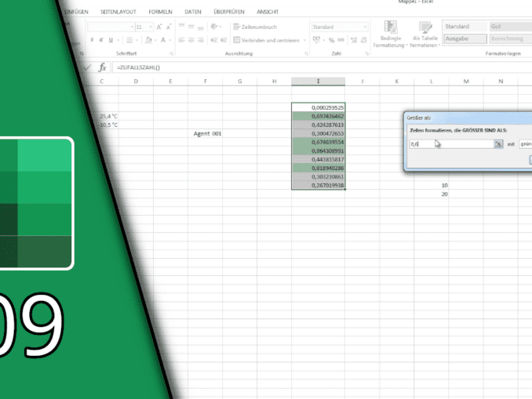Click the fx insert function icon
532x399 pixels.
pyautogui.click(x=102, y=67)
